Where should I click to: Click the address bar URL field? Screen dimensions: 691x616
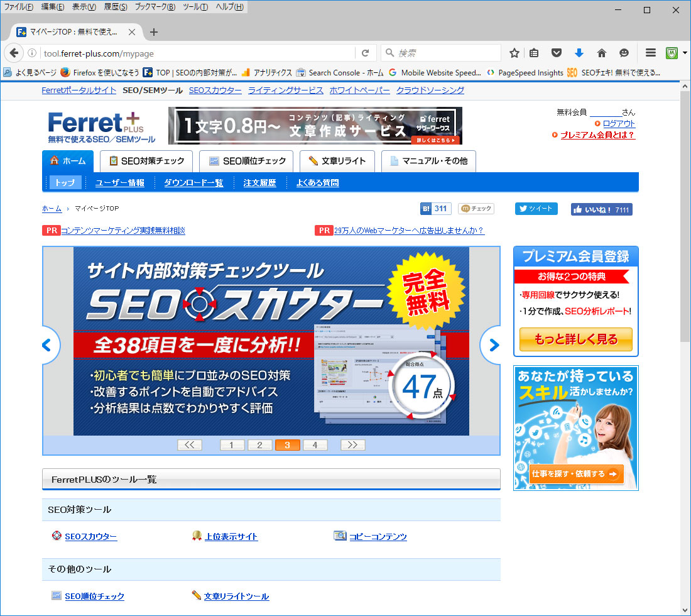click(x=197, y=53)
